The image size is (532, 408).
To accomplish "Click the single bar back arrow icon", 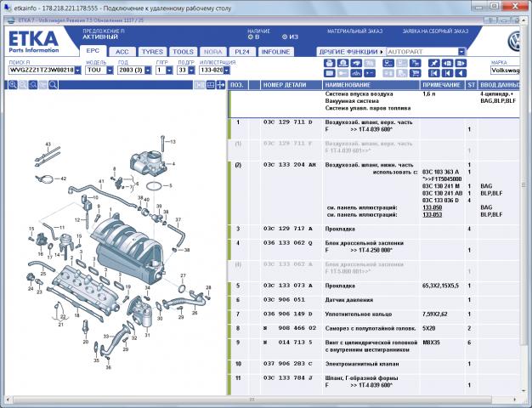I will click(x=447, y=73).
